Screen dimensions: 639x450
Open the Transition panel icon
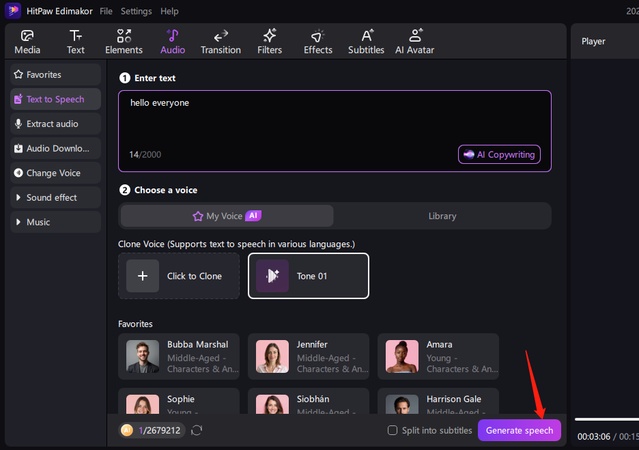coord(220,41)
